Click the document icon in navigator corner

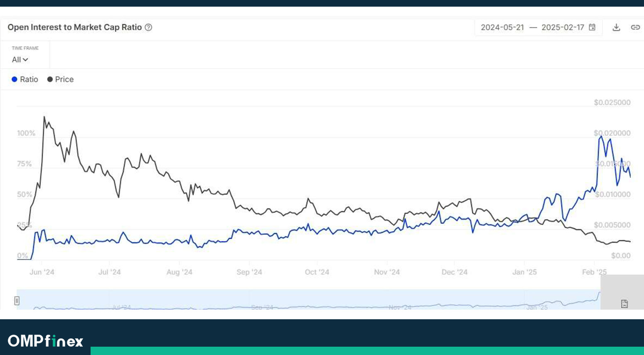(624, 304)
